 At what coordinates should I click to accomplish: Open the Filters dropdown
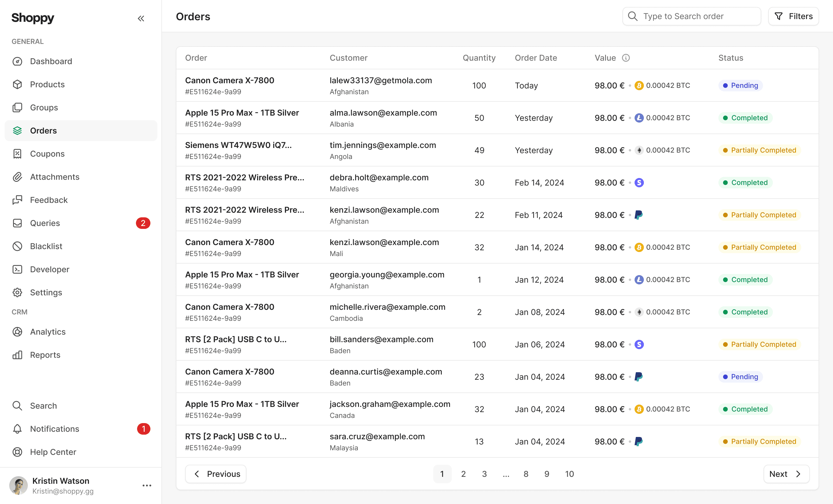pos(793,16)
